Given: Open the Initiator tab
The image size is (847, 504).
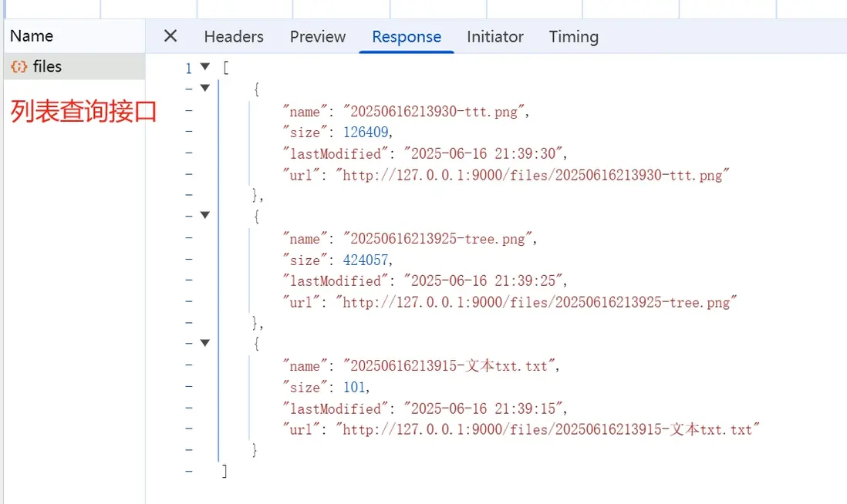Looking at the screenshot, I should point(495,36).
